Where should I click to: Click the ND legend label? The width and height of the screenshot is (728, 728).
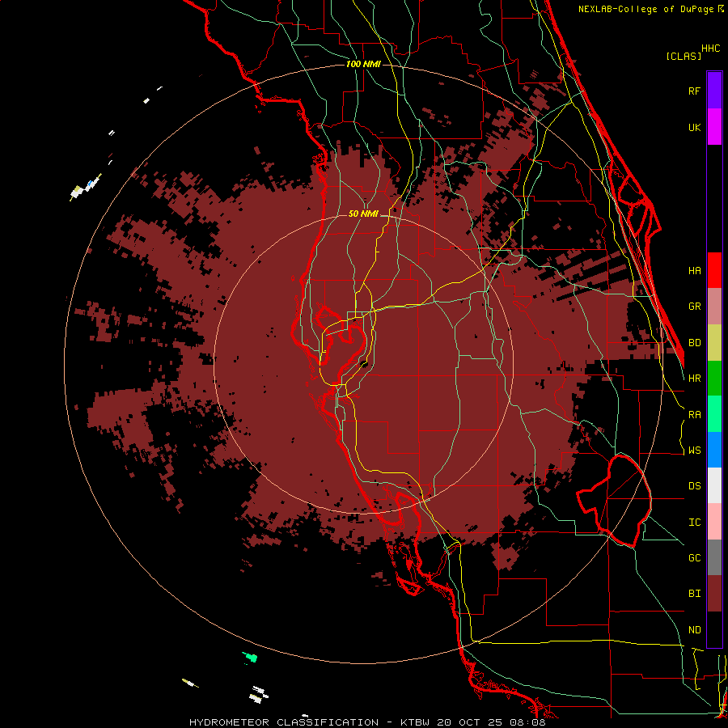click(x=695, y=630)
